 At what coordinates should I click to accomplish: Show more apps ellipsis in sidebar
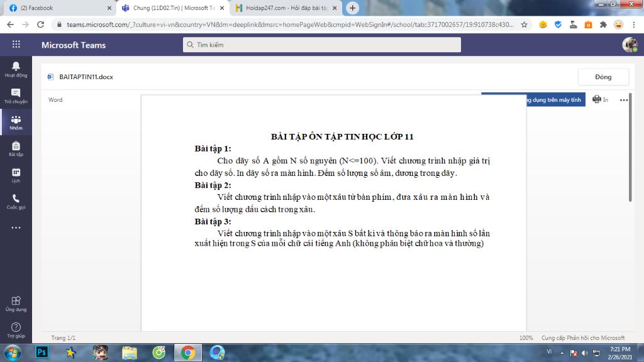click(16, 228)
